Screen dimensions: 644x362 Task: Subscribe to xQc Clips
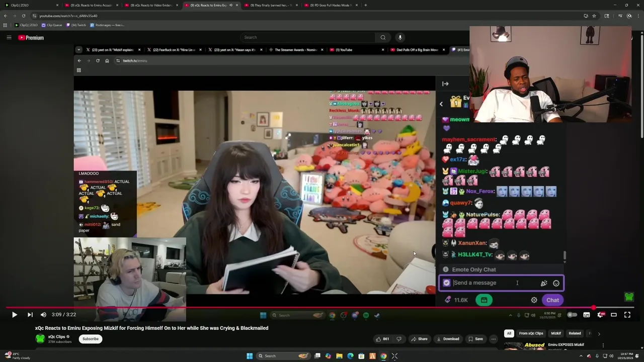[91, 339]
